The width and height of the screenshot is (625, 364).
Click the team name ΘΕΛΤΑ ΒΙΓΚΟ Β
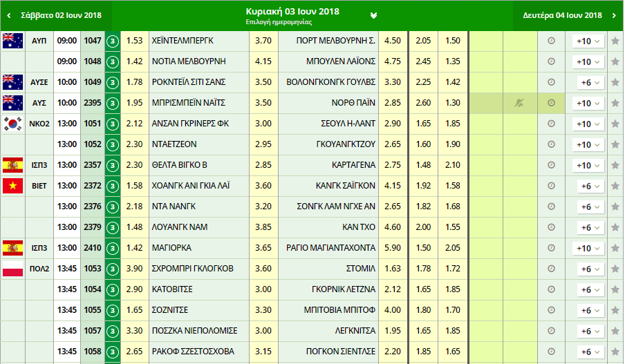[x=180, y=165]
